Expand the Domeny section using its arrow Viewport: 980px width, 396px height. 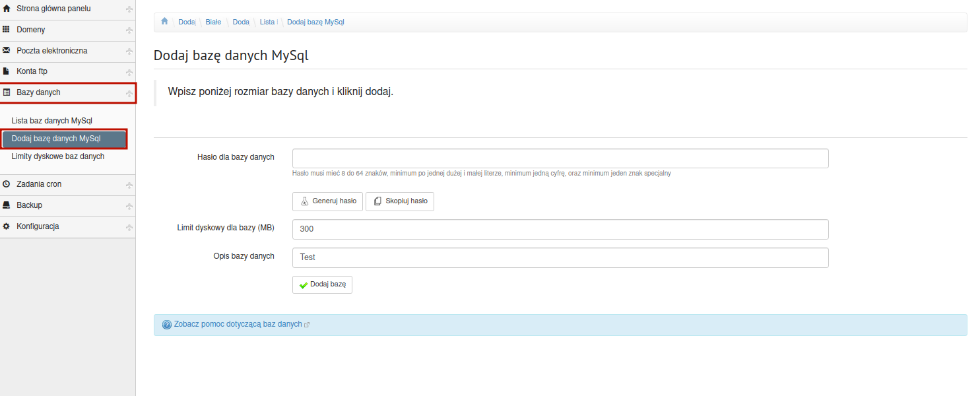[129, 30]
